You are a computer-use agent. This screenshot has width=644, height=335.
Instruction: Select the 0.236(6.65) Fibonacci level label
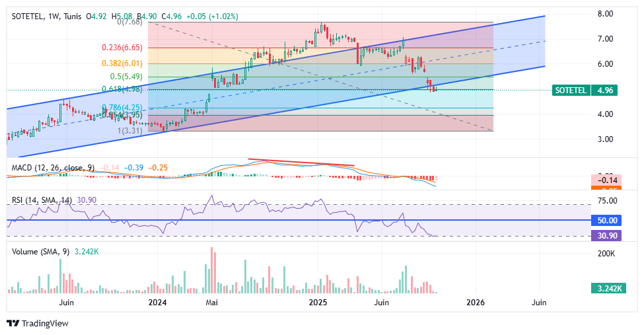(122, 48)
